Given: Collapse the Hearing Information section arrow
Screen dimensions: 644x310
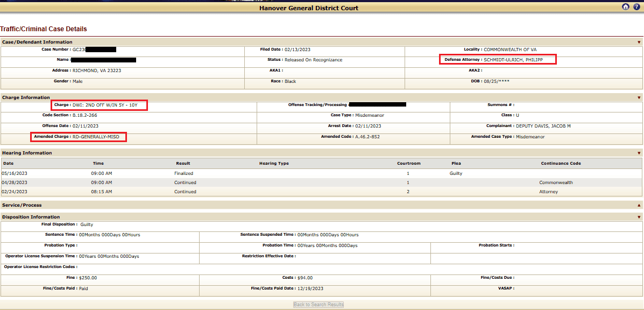Looking at the screenshot, I should 639,153.
